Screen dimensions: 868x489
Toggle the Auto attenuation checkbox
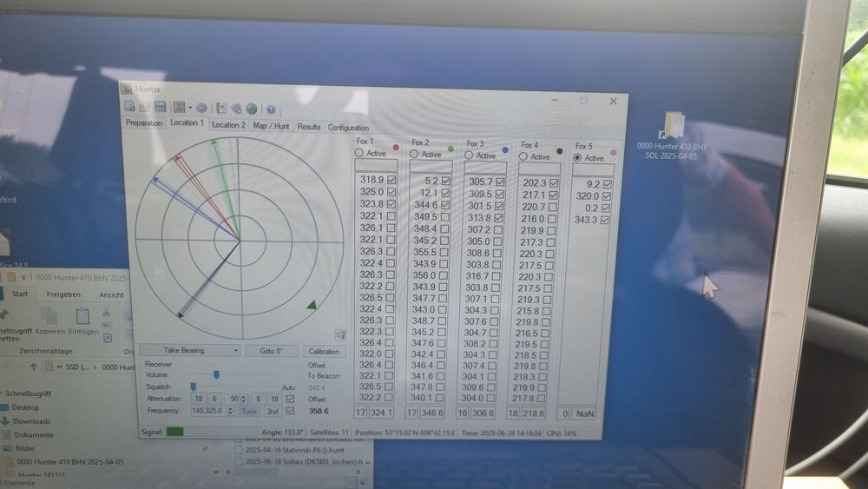[x=290, y=399]
